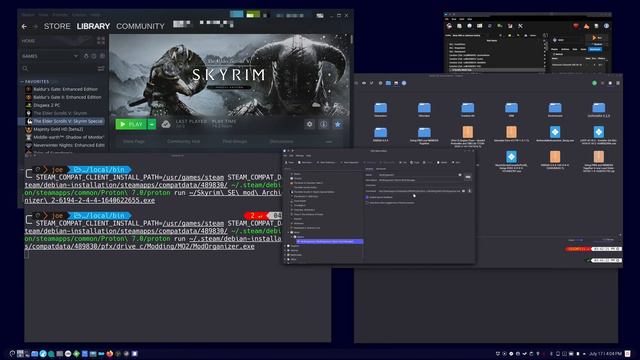Click HOME in the Steam library sidebar
This screenshot has height=360, width=640.
29,41
